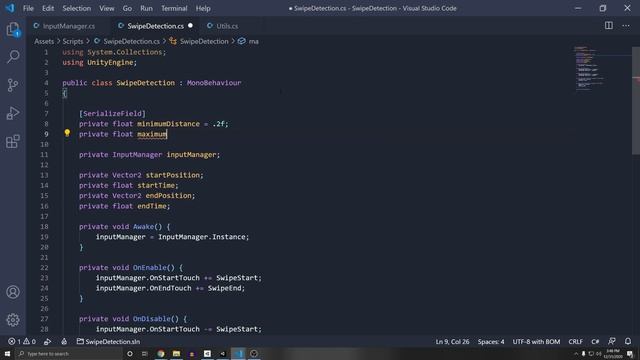The image size is (640, 360).
Task: Click the lightbulb quick-fix on line 9
Action: click(x=67, y=133)
